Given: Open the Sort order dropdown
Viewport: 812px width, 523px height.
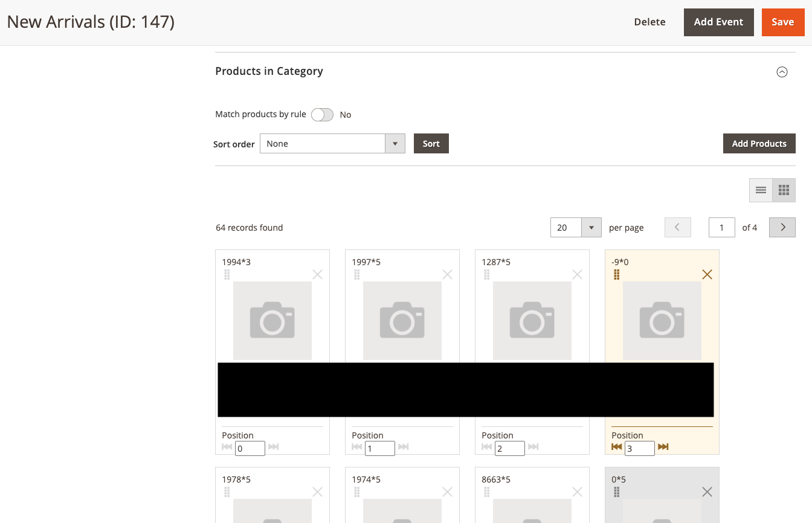Looking at the screenshot, I should click(332, 144).
